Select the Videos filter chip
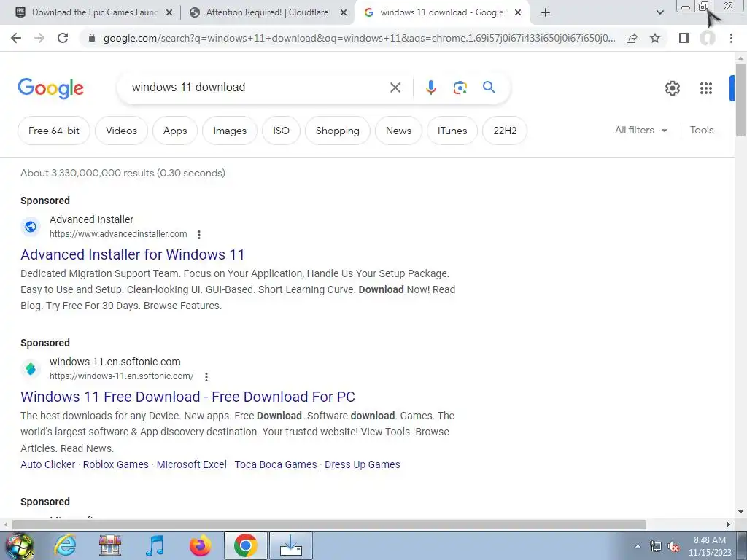This screenshot has width=747, height=560. click(x=122, y=131)
